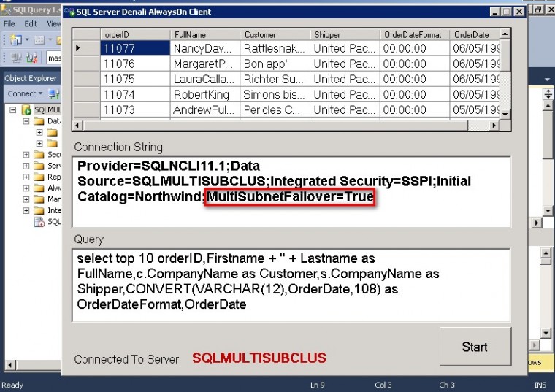Click inside the Connection String text box
The height and width of the screenshot is (392, 555).
click(x=291, y=192)
